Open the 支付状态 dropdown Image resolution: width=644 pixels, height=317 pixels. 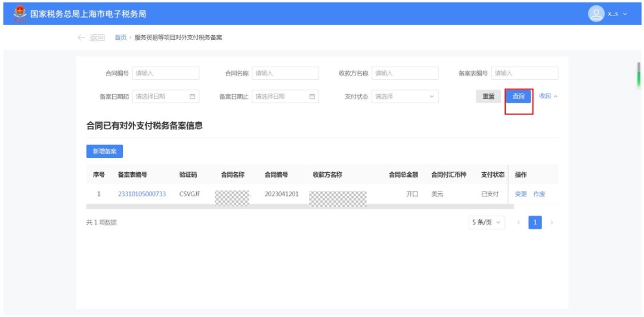pyautogui.click(x=405, y=97)
